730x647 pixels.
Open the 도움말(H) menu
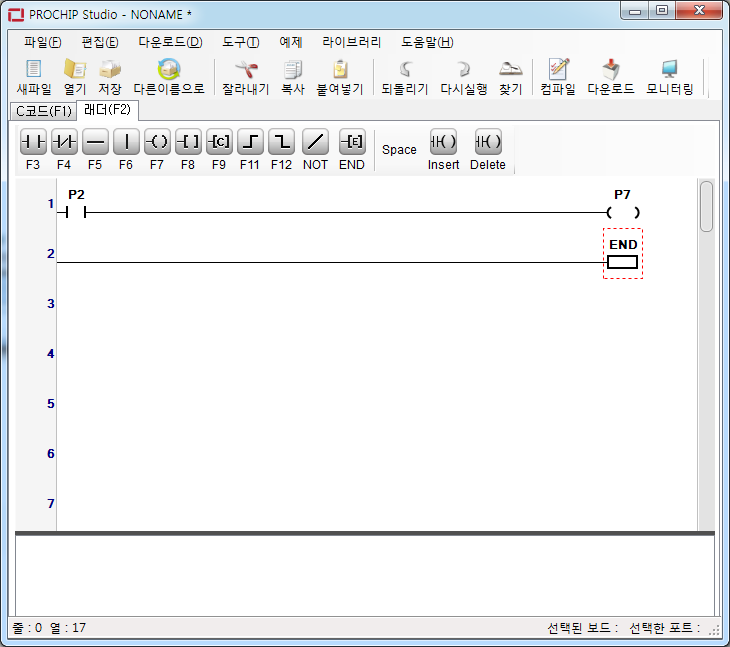427,42
